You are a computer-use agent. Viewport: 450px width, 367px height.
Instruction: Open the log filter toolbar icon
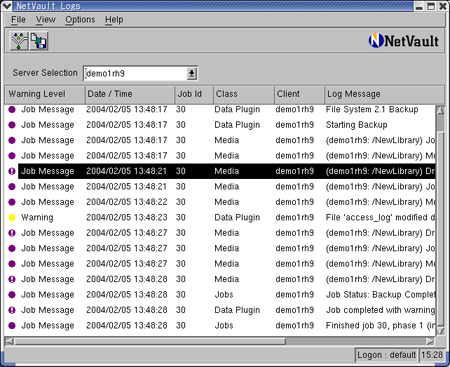click(19, 41)
